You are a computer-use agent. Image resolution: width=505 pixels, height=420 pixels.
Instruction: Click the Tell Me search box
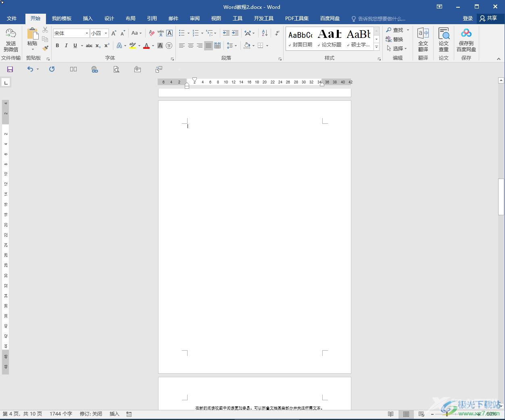pyautogui.click(x=378, y=19)
